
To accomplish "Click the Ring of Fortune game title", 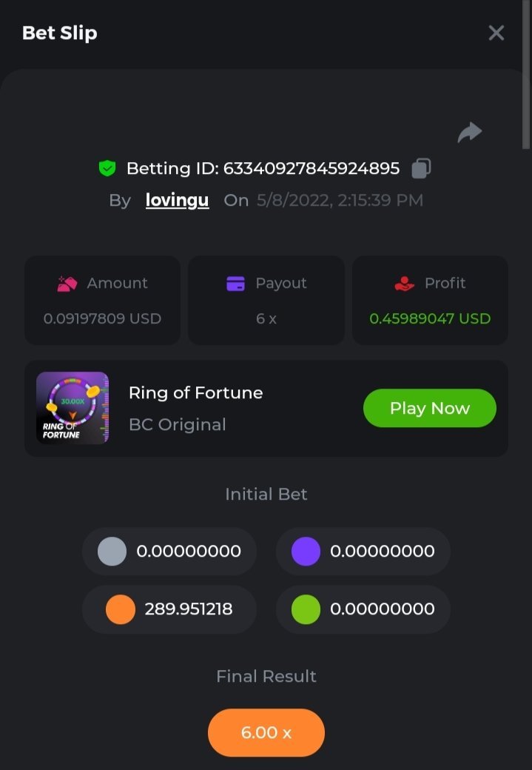I will (x=195, y=392).
